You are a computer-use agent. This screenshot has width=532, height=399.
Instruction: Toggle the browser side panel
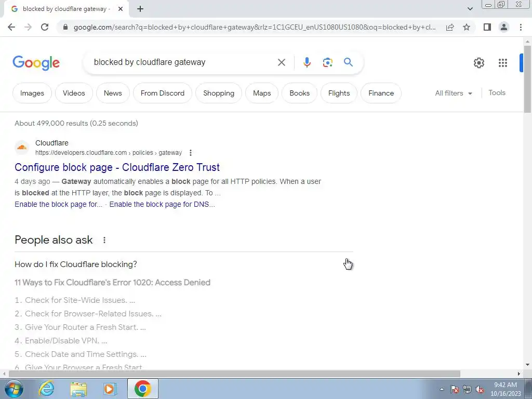(x=487, y=27)
